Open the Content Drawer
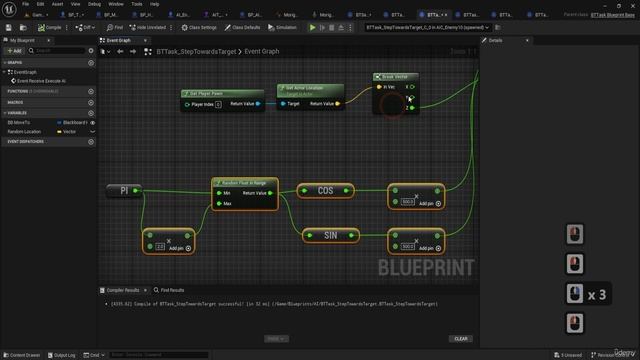 pos(22,355)
